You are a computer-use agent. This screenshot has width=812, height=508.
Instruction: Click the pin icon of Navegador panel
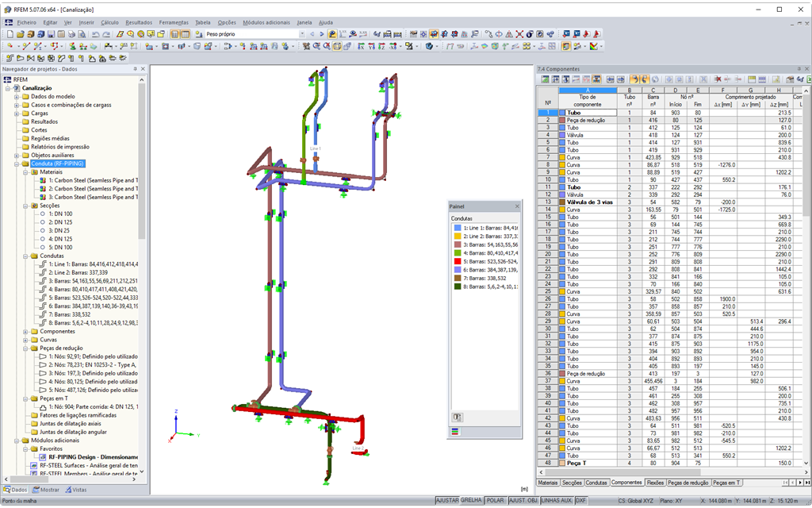coord(135,68)
